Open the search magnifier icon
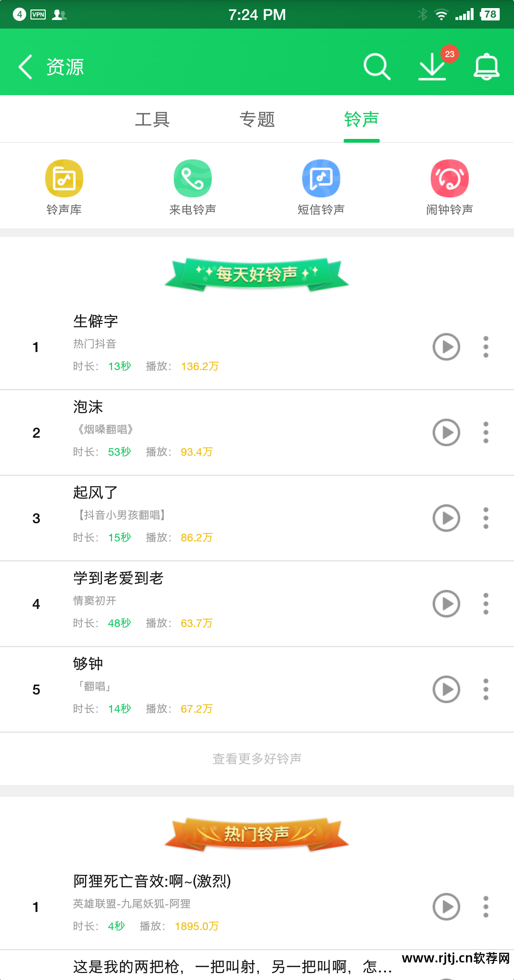Screen dimensions: 514x980 tap(376, 67)
